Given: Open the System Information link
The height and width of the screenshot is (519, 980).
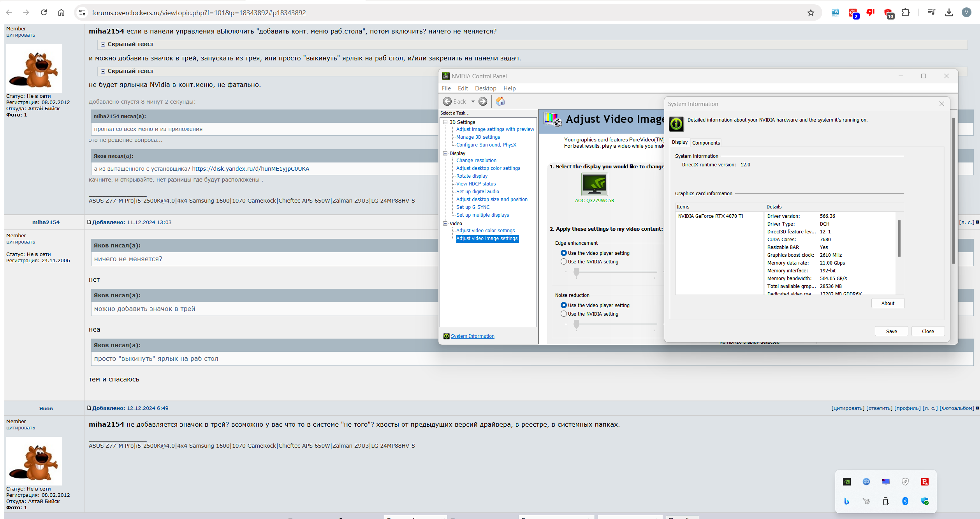Looking at the screenshot, I should click(472, 336).
